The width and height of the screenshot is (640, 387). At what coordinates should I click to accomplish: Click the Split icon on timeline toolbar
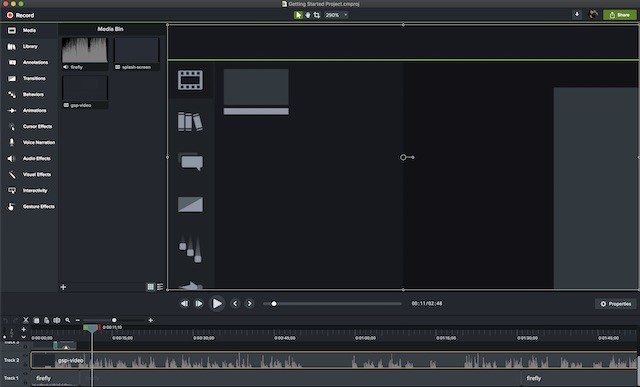pyautogui.click(x=57, y=320)
